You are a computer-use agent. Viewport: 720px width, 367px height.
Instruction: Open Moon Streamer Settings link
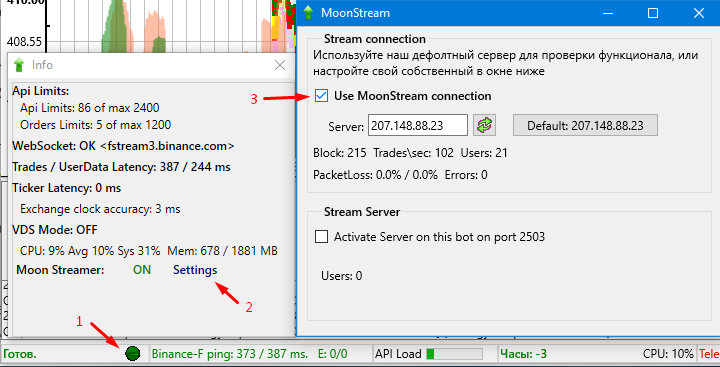pos(195,270)
